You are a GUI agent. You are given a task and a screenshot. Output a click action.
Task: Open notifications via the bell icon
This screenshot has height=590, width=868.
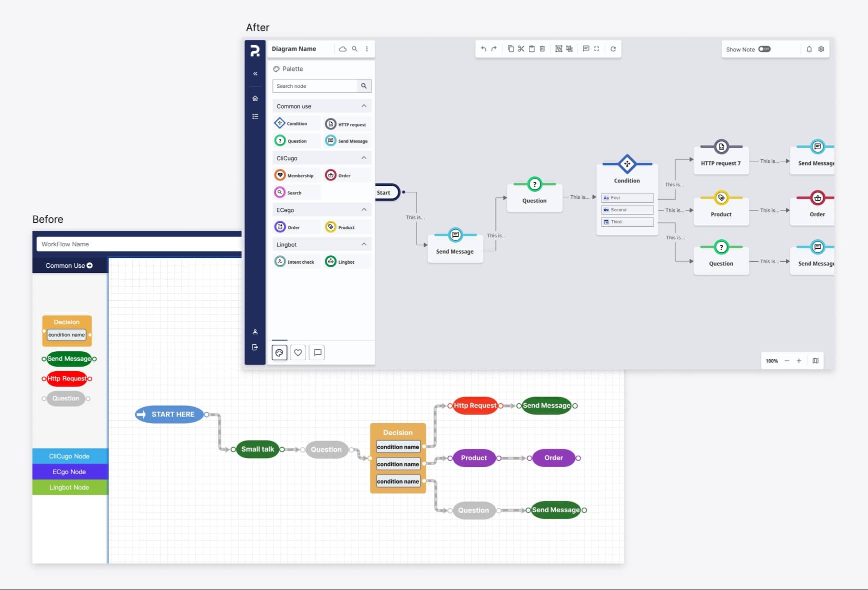coord(809,49)
